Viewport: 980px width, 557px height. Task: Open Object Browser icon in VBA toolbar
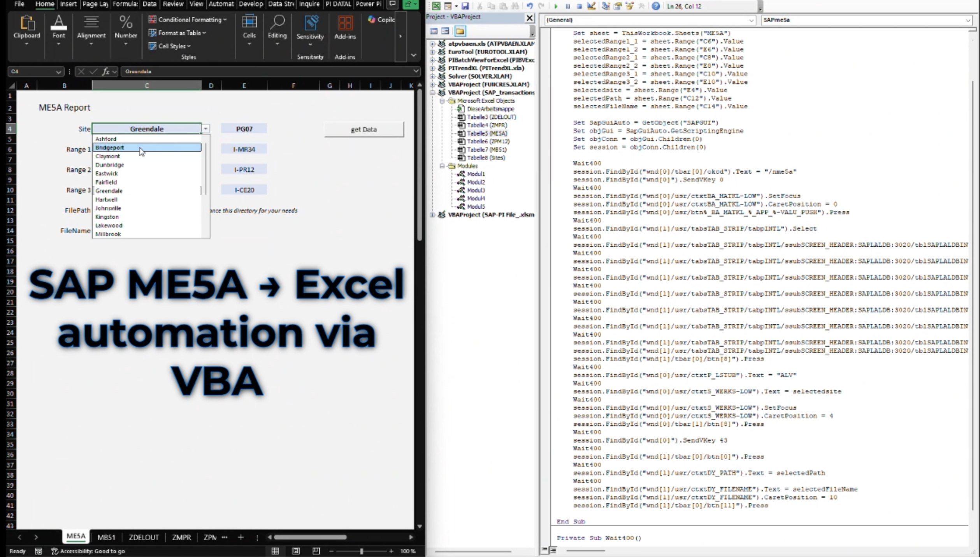pyautogui.click(x=629, y=6)
